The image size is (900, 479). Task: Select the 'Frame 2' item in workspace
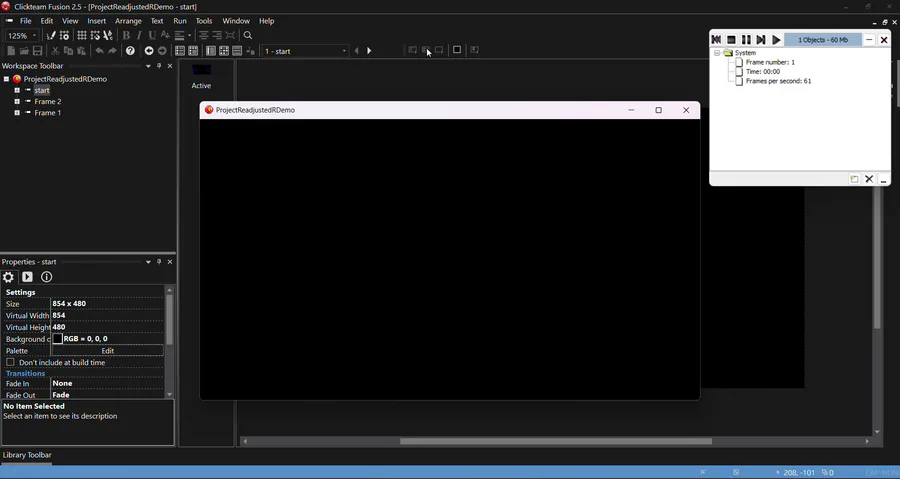pyautogui.click(x=48, y=102)
